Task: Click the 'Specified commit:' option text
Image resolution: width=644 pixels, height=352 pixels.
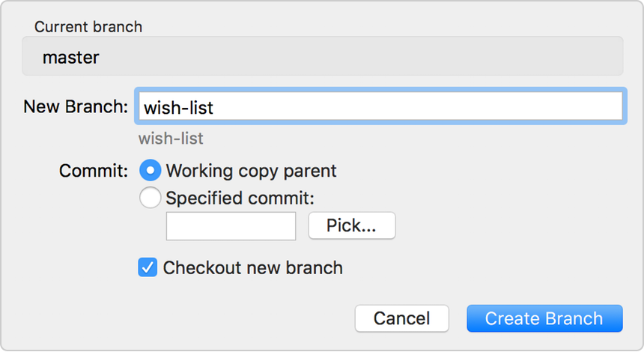Action: [240, 198]
